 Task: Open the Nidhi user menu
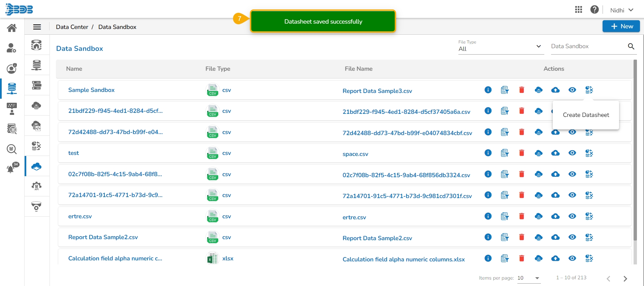pyautogui.click(x=622, y=10)
